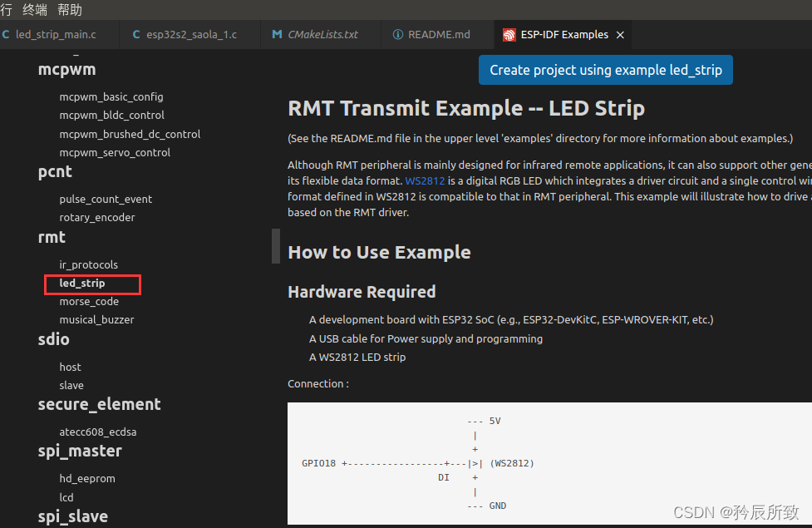Click the GND label in the connection diagram

498,506
